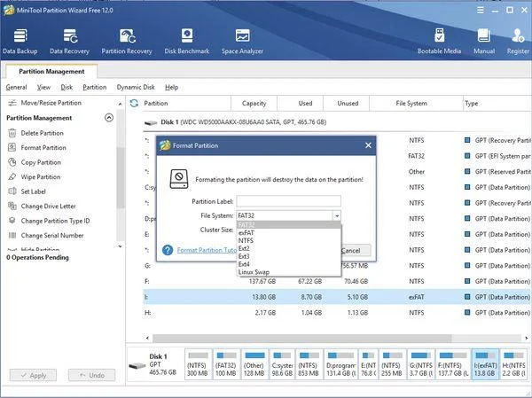Select I:(exFAT) 13.8 GB block in disk map
Screen dimensions: 532x398
tap(485, 364)
